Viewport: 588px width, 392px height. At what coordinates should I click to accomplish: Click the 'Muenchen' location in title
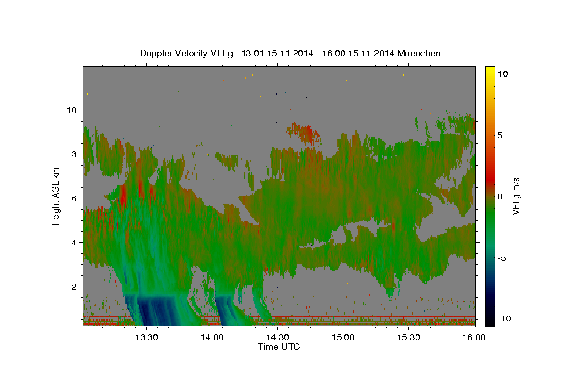point(419,53)
